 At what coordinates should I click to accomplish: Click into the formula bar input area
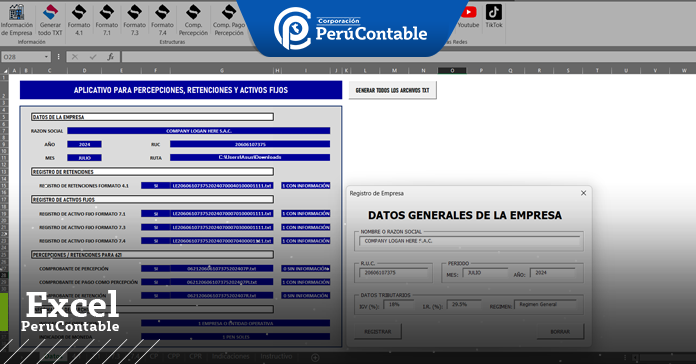click(x=407, y=57)
